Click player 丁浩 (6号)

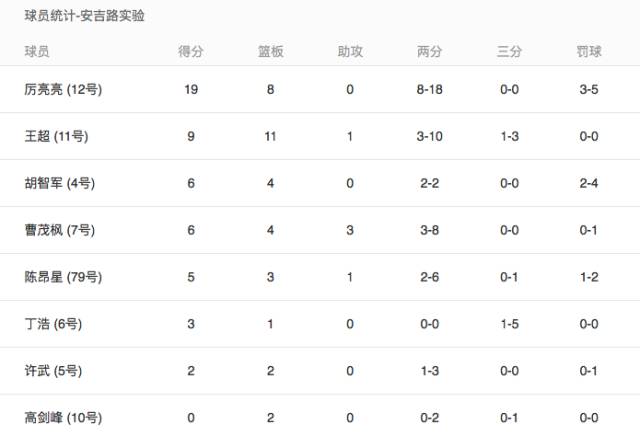52,324
